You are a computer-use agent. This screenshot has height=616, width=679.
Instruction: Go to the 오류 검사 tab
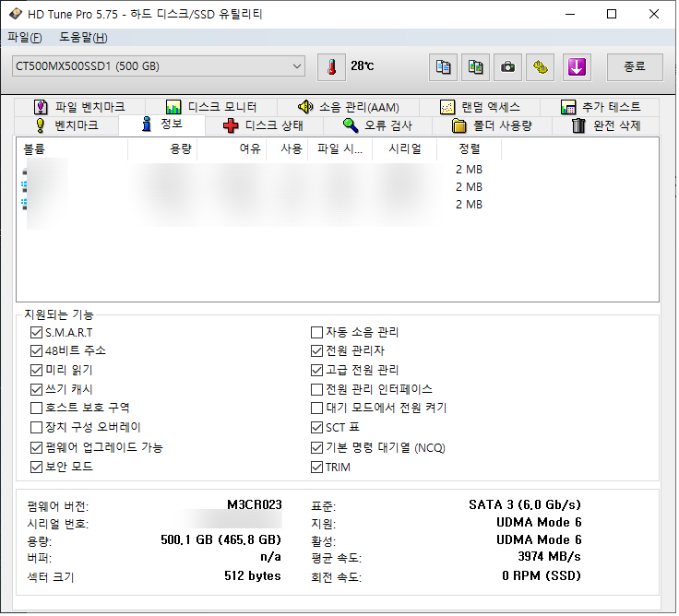point(377,125)
